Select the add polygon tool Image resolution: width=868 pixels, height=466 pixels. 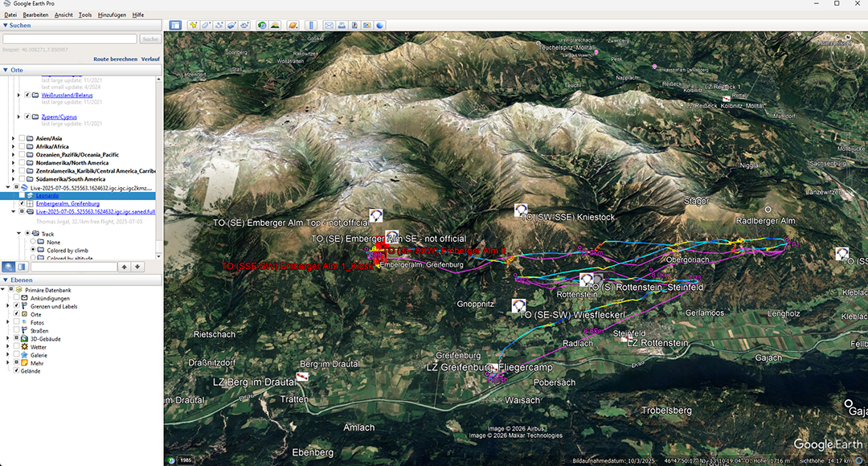point(207,26)
